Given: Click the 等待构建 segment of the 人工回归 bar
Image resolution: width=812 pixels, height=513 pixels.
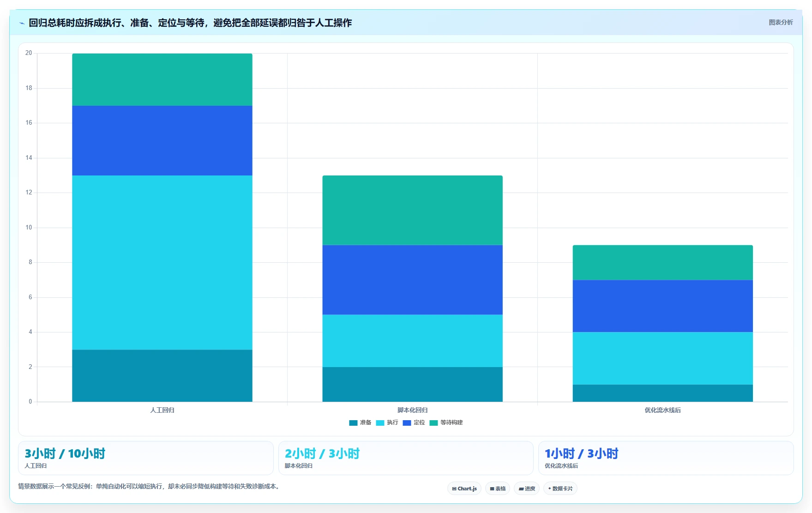Looking at the screenshot, I should [162, 79].
